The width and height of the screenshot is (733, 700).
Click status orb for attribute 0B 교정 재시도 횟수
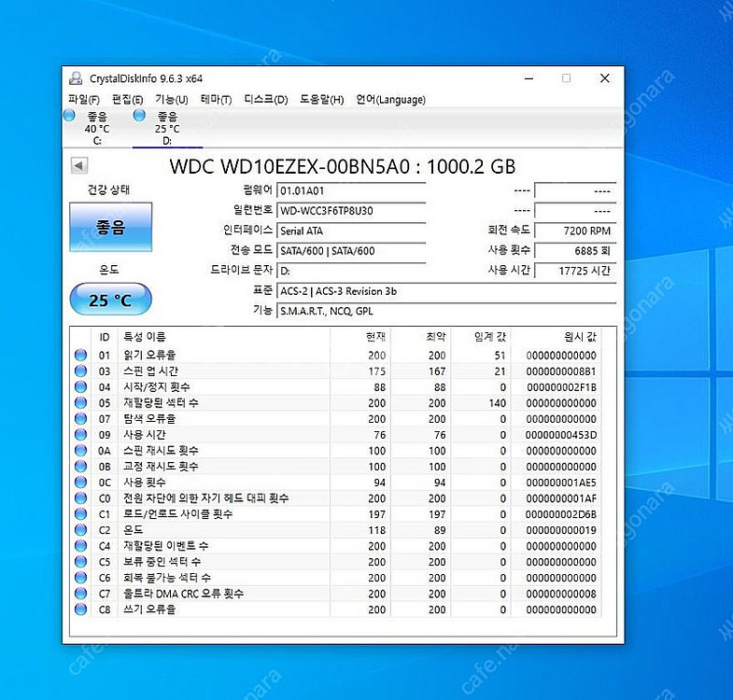point(81,466)
